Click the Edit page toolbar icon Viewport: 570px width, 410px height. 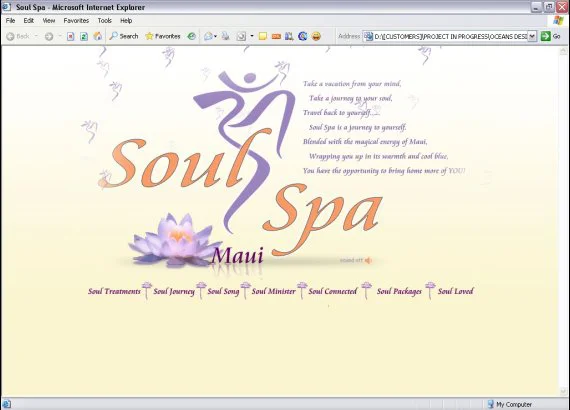pos(241,36)
